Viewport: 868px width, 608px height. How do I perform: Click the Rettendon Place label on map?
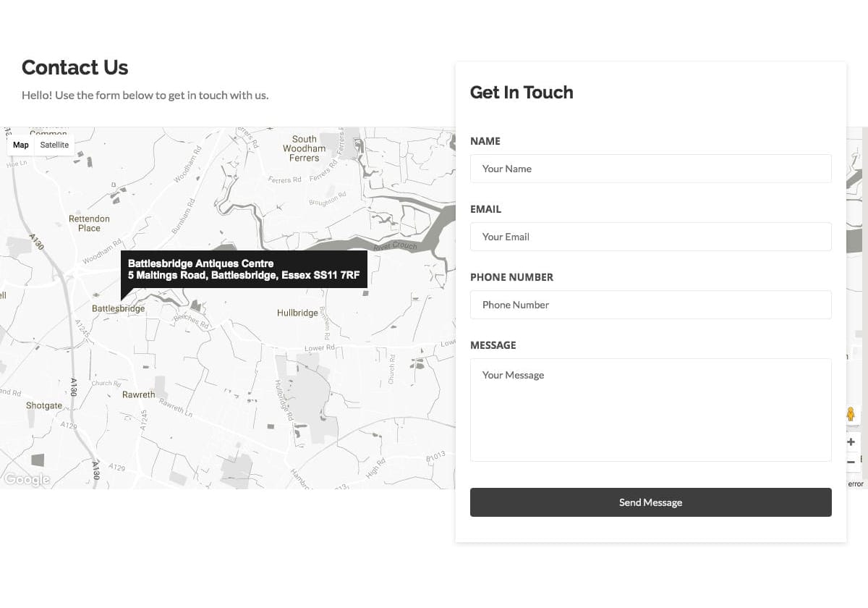89,223
